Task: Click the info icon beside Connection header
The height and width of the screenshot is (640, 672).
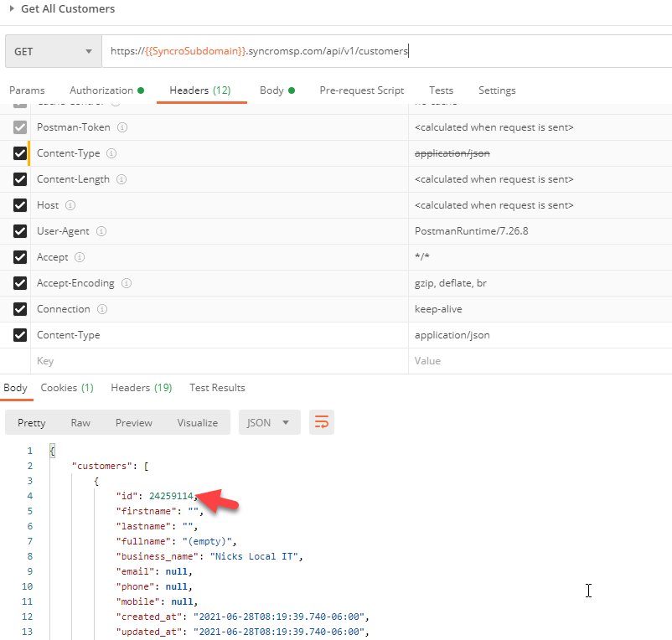Action: tap(102, 309)
